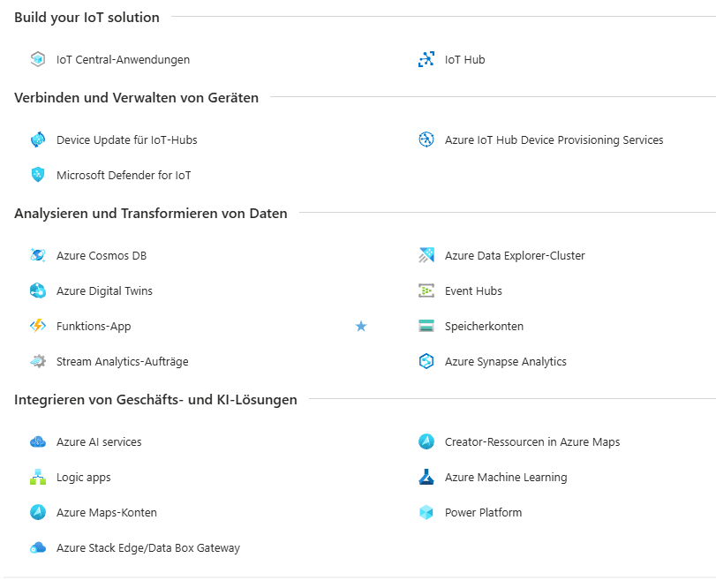This screenshot has height=588, width=716.
Task: Open Azure IoT Hub Device Provisioning Services
Action: pyautogui.click(x=554, y=139)
